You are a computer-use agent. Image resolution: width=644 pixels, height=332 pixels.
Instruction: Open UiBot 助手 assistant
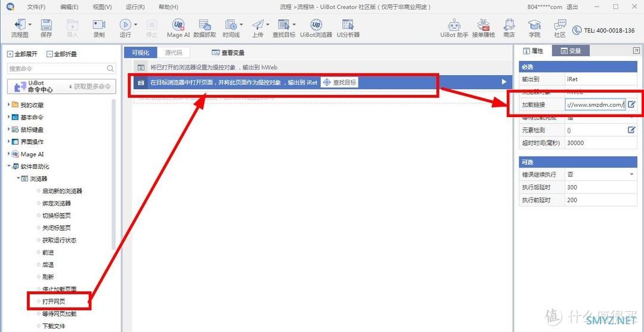pyautogui.click(x=454, y=29)
